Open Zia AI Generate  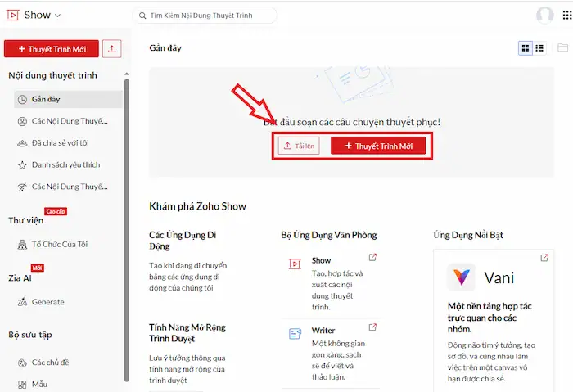click(x=47, y=302)
